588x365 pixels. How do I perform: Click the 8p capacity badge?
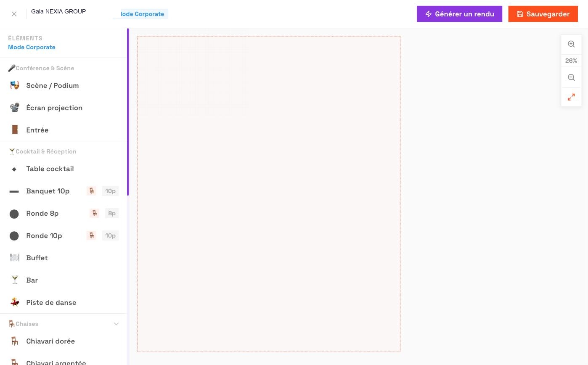tap(112, 213)
